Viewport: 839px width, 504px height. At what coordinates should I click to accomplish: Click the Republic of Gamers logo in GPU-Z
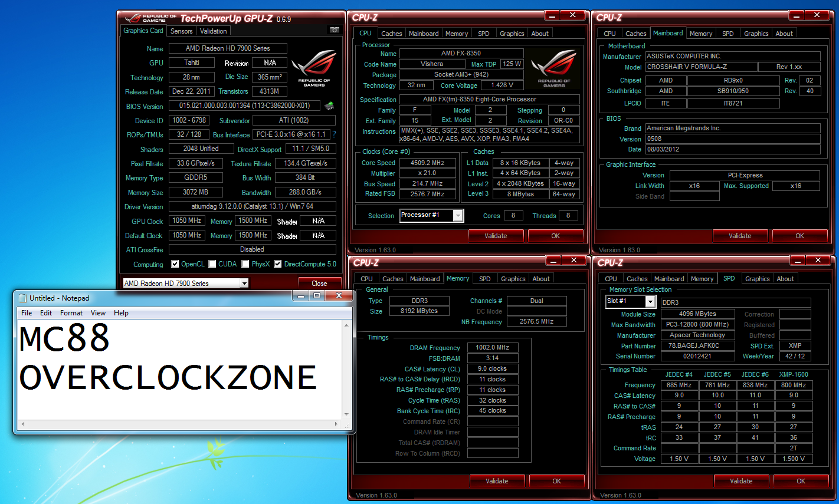click(x=314, y=69)
